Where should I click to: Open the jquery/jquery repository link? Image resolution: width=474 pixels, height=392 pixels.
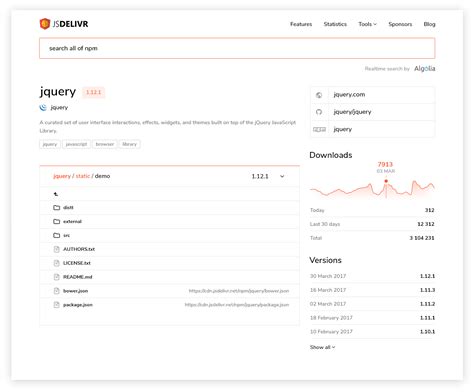pos(352,112)
